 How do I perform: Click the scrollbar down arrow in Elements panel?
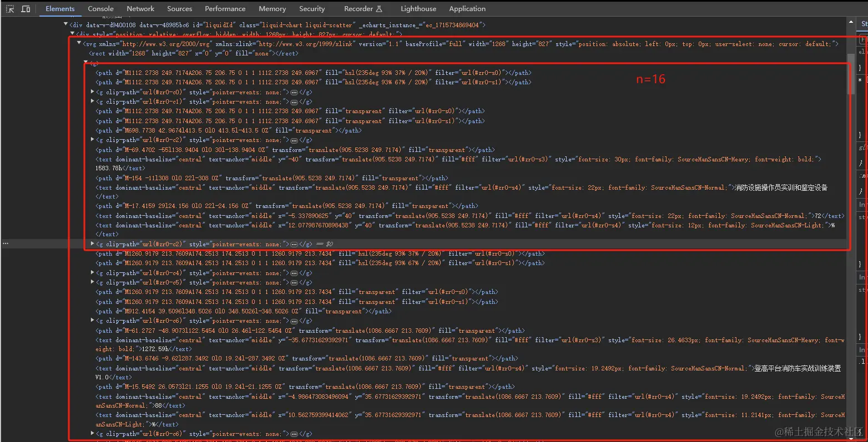tap(851, 438)
